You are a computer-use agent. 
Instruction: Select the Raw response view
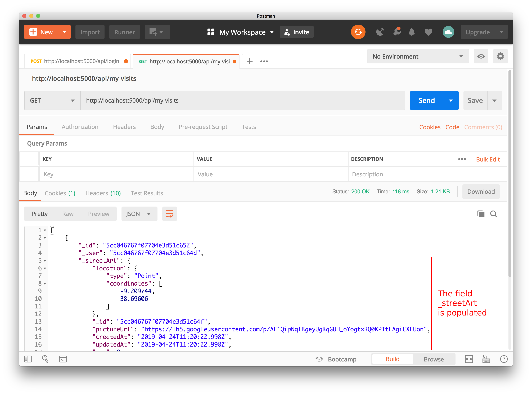click(68, 214)
